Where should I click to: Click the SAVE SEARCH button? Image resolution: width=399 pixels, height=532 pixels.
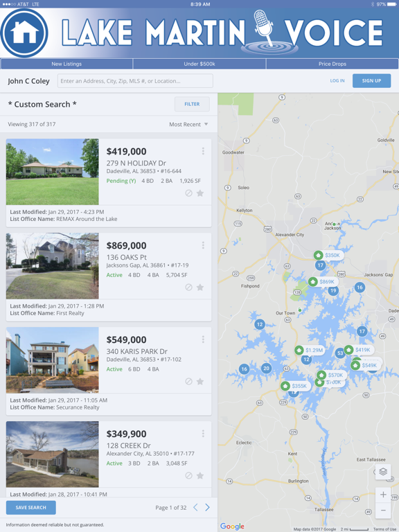click(x=31, y=508)
